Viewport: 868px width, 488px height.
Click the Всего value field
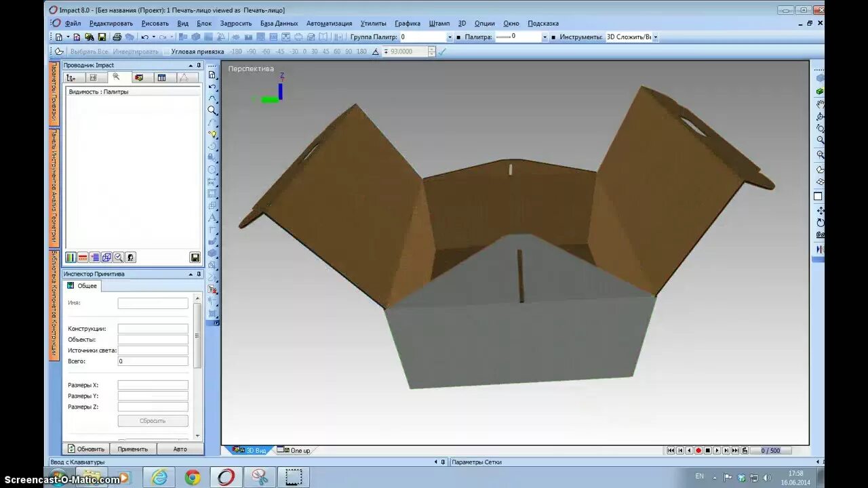point(153,361)
